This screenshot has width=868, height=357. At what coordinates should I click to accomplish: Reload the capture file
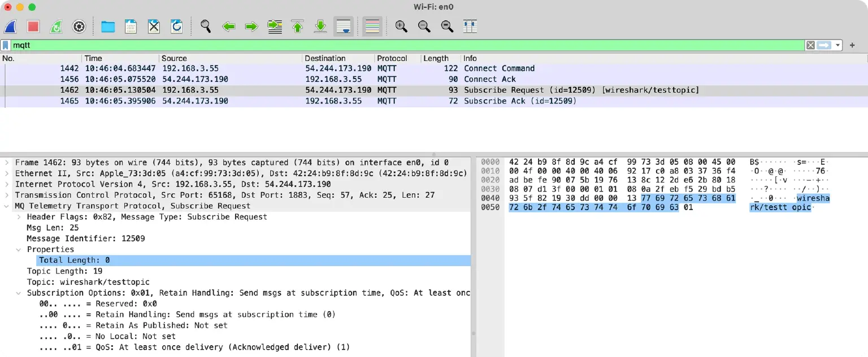(177, 26)
